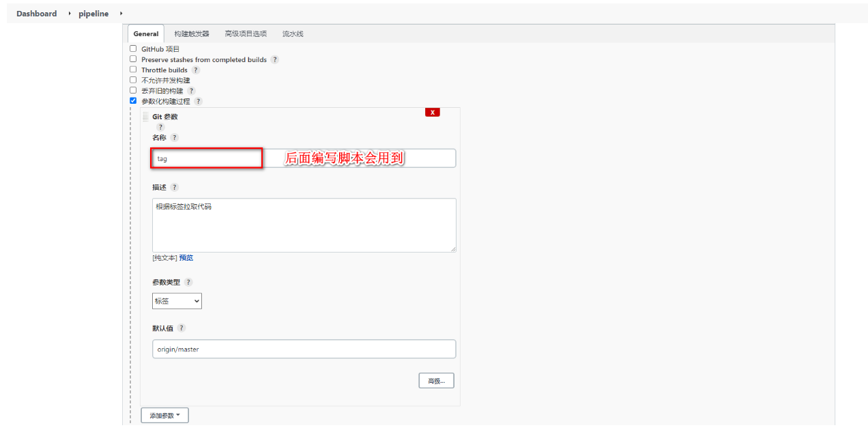
Task: Focus the 名称 field containing tag
Action: pyautogui.click(x=304, y=158)
